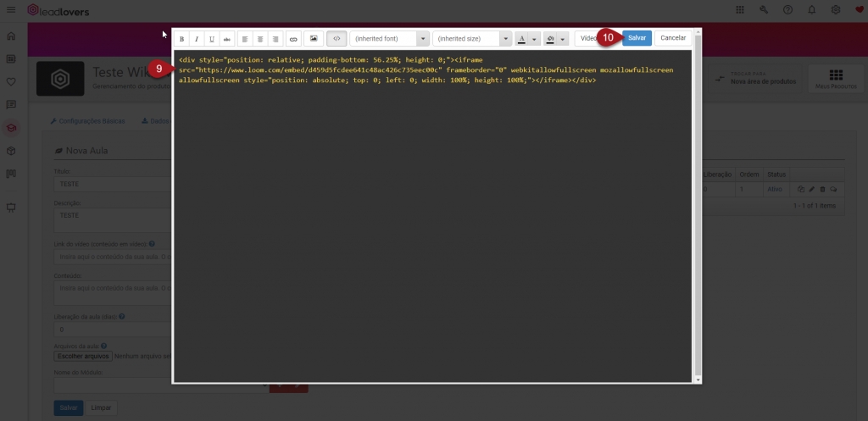The width and height of the screenshot is (868, 421).
Task: Toggle italic formatting in editor toolbar
Action: pyautogui.click(x=196, y=39)
